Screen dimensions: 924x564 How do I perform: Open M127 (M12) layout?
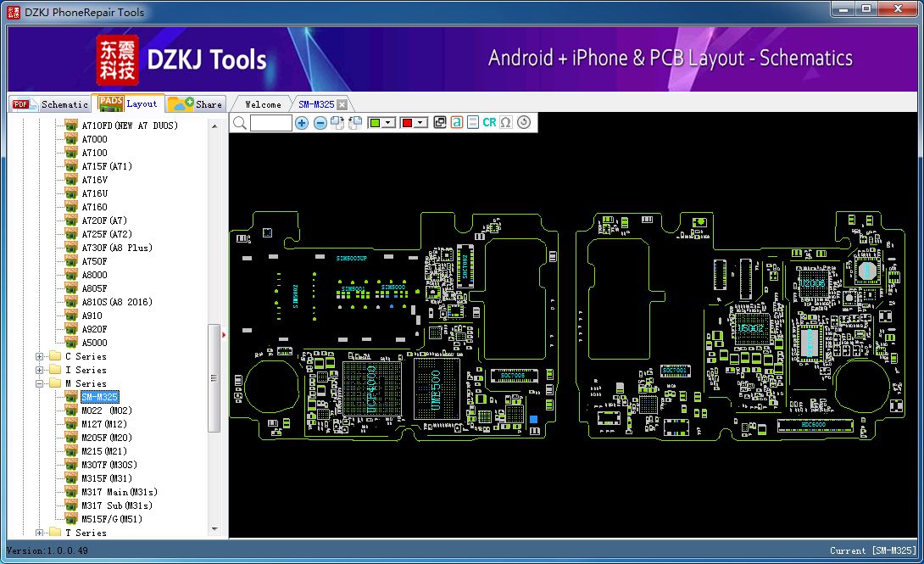click(x=103, y=424)
